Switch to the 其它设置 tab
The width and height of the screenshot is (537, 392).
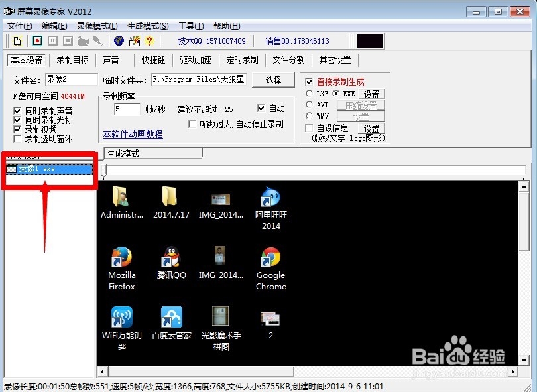tap(335, 60)
